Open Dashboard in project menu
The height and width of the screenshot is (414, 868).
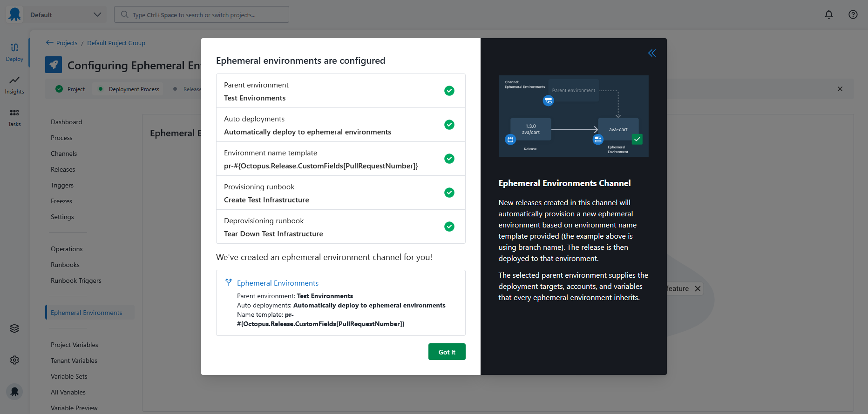click(66, 122)
